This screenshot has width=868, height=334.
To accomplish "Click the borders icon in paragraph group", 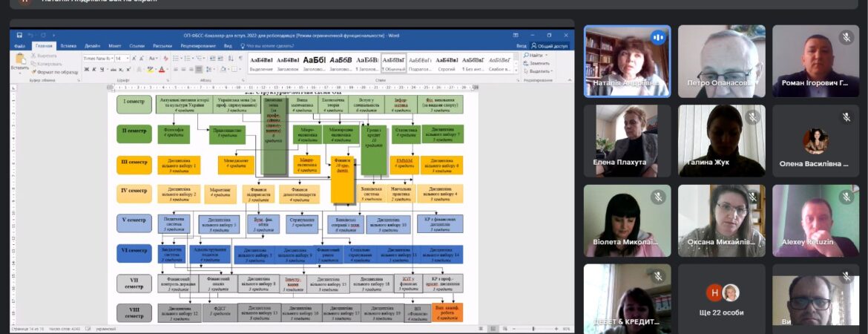I will pos(234,69).
